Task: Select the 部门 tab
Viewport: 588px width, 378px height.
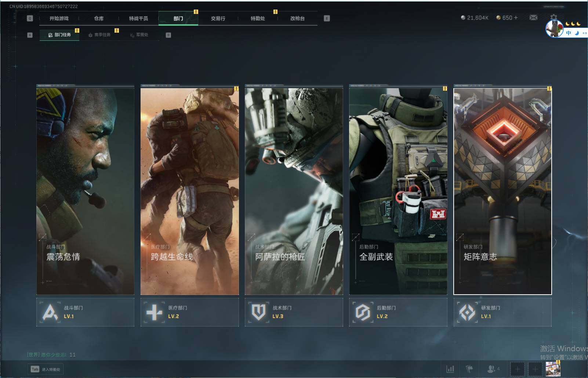Action: point(178,18)
